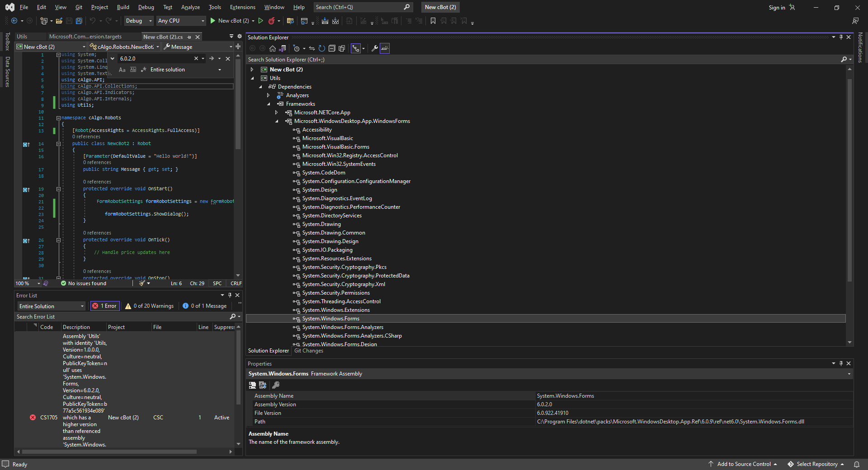Click the Pending Changes Filter clock icon
Screen dimensions: 868x470
pos(297,48)
